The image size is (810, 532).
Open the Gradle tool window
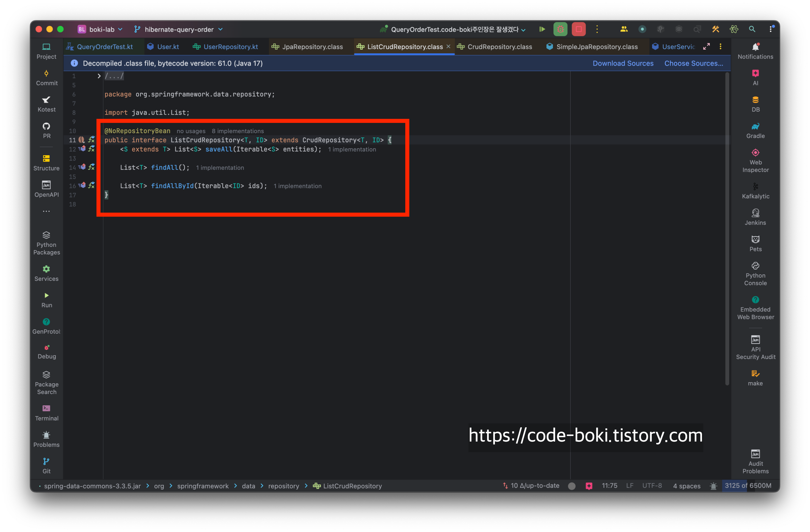(755, 130)
